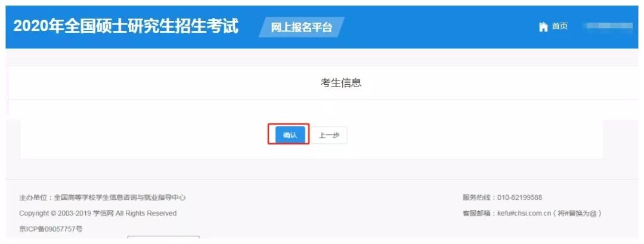Click the All Rights Reserved text
This screenshot has width=644, height=244.
pos(146,214)
